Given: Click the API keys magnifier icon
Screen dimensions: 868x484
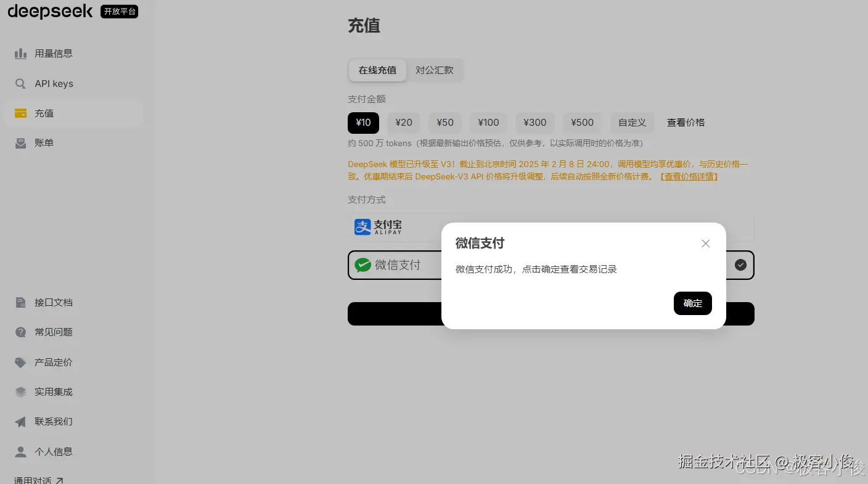Looking at the screenshot, I should [x=20, y=84].
